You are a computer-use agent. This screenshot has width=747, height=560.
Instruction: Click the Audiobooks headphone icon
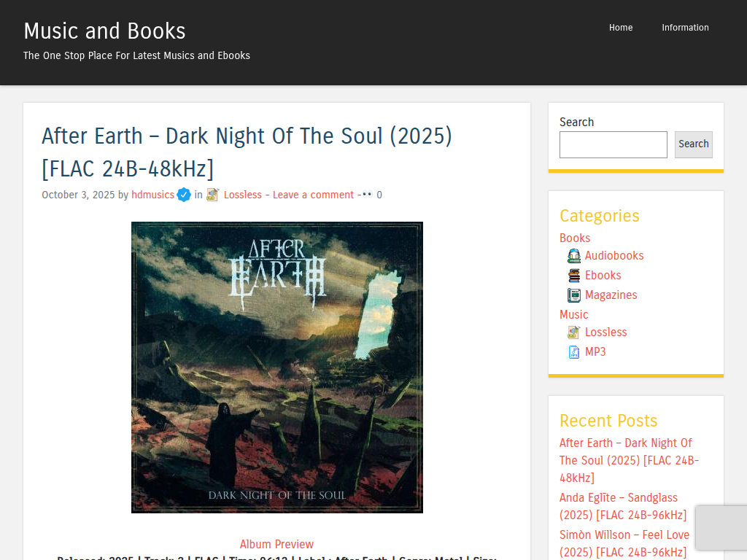574,256
